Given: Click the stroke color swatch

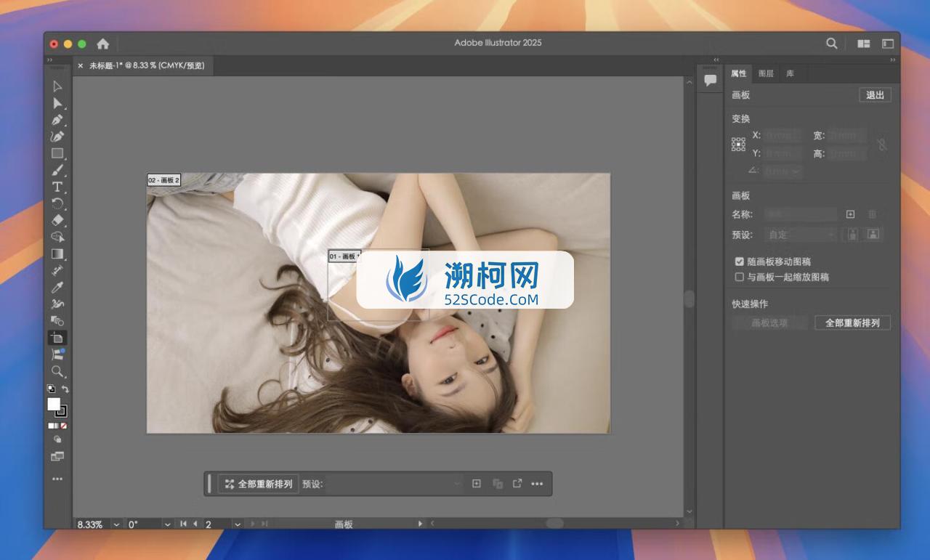Looking at the screenshot, I should coord(62,412).
